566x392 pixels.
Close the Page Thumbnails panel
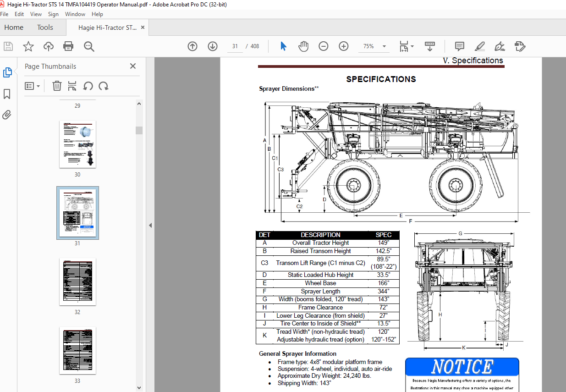point(133,66)
